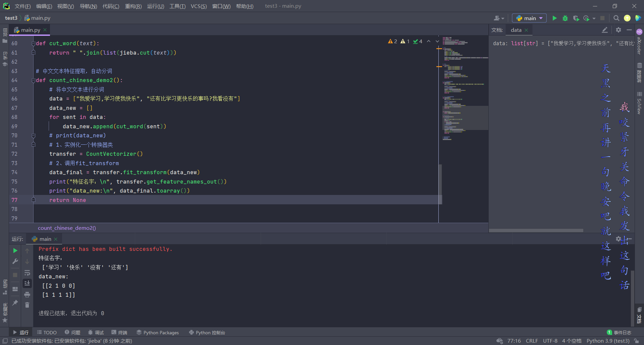644x345 pixels.
Task: Run with coverage icon in toolbar
Action: click(x=576, y=18)
